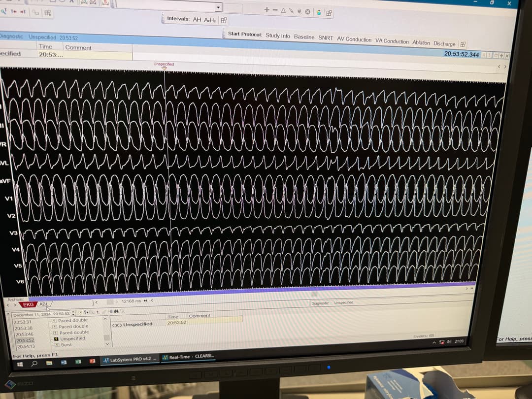Show hidden system tray icons

434,343
